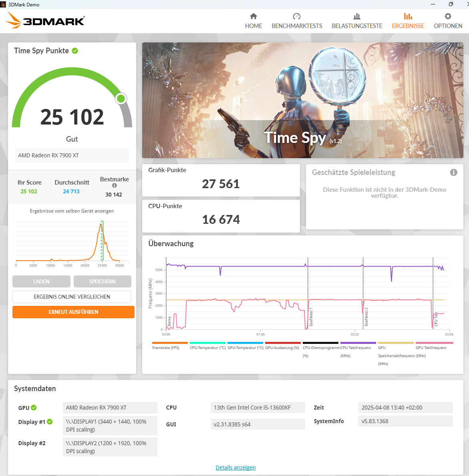Click Display #1 resolution field

pos(110,426)
